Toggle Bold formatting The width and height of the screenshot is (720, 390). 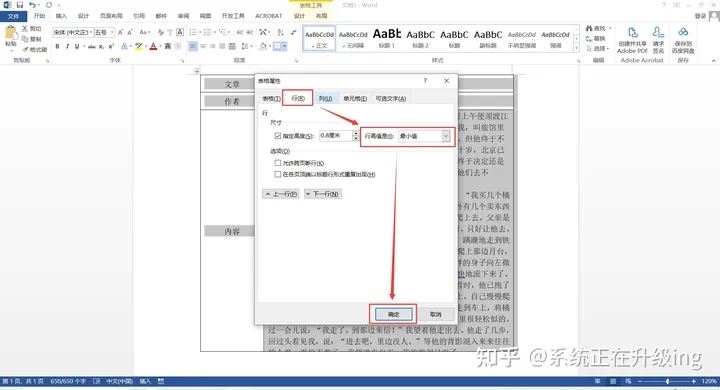57,46
